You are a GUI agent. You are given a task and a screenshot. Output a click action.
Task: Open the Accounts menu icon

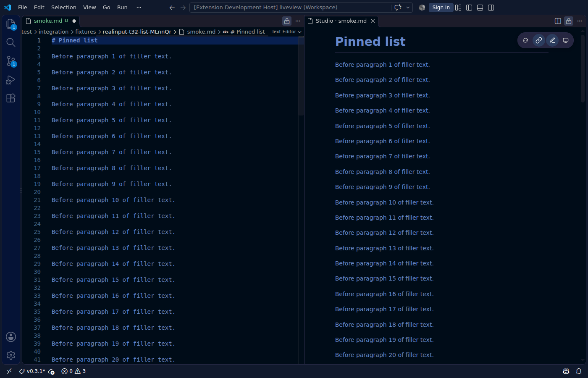(11, 337)
